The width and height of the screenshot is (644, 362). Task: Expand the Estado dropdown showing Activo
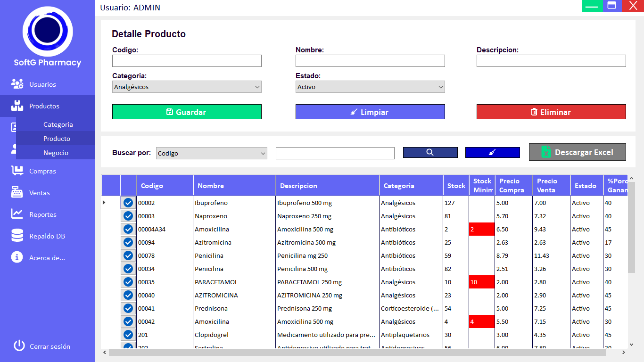(370, 87)
